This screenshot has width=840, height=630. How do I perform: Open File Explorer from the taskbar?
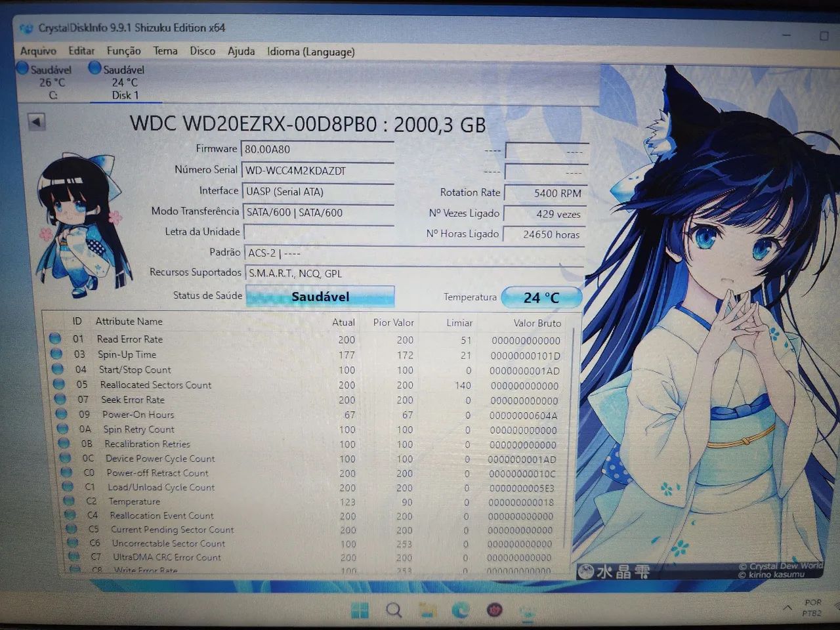pyautogui.click(x=427, y=611)
